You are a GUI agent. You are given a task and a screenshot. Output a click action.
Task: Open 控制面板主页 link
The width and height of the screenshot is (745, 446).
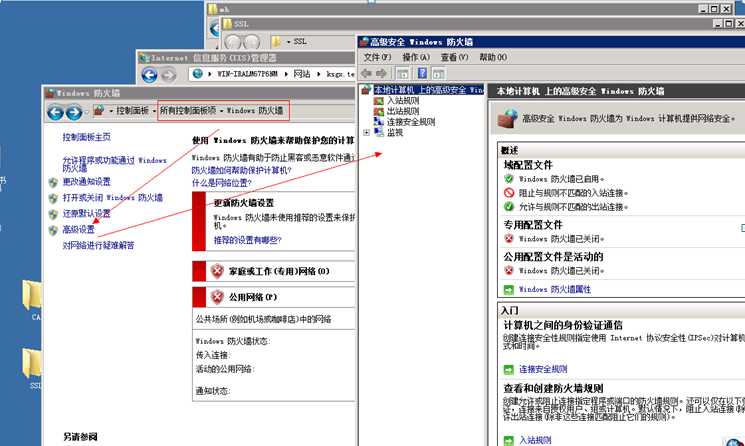click(x=86, y=137)
